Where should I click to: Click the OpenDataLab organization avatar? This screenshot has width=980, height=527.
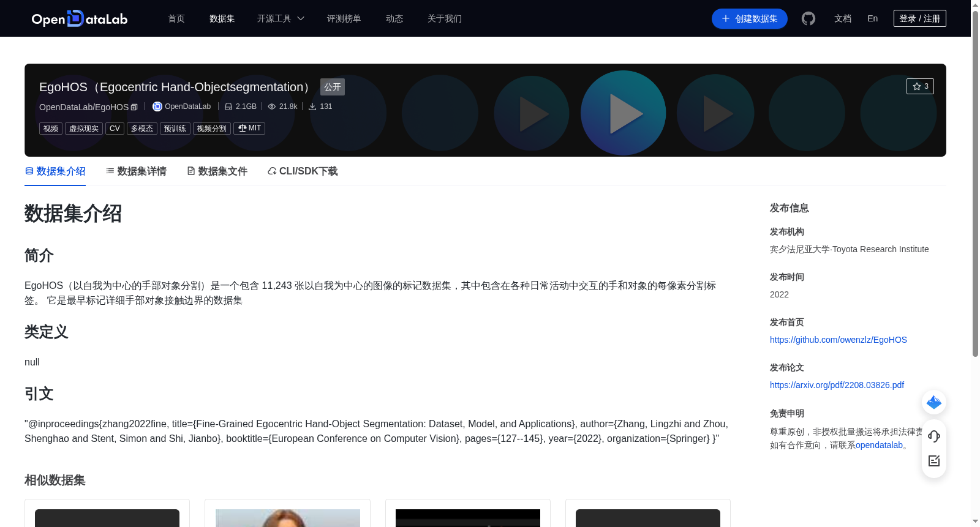click(157, 107)
